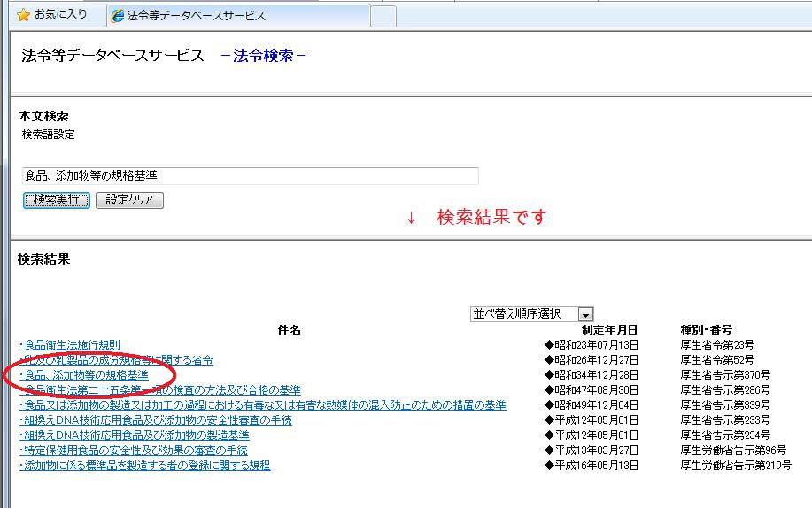Open the お気に入り favorites star
This screenshot has width=812, height=508.
24,15
